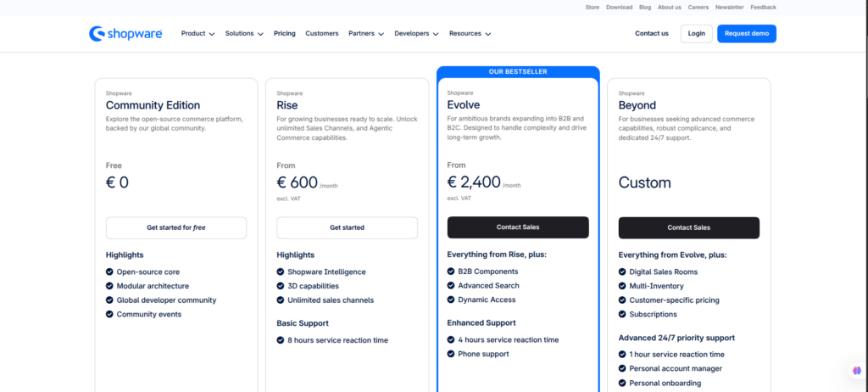
Task: Expand the Solutions dropdown menu
Action: point(244,33)
